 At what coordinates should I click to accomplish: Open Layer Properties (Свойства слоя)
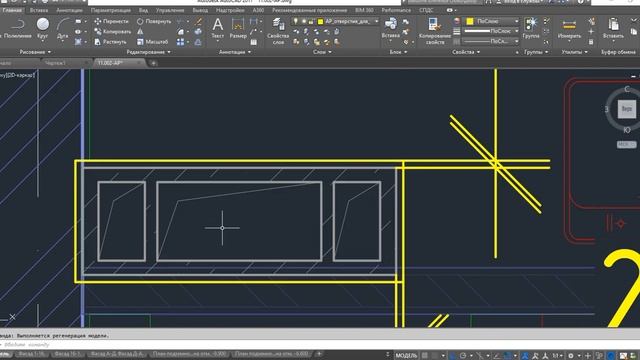tap(278, 31)
